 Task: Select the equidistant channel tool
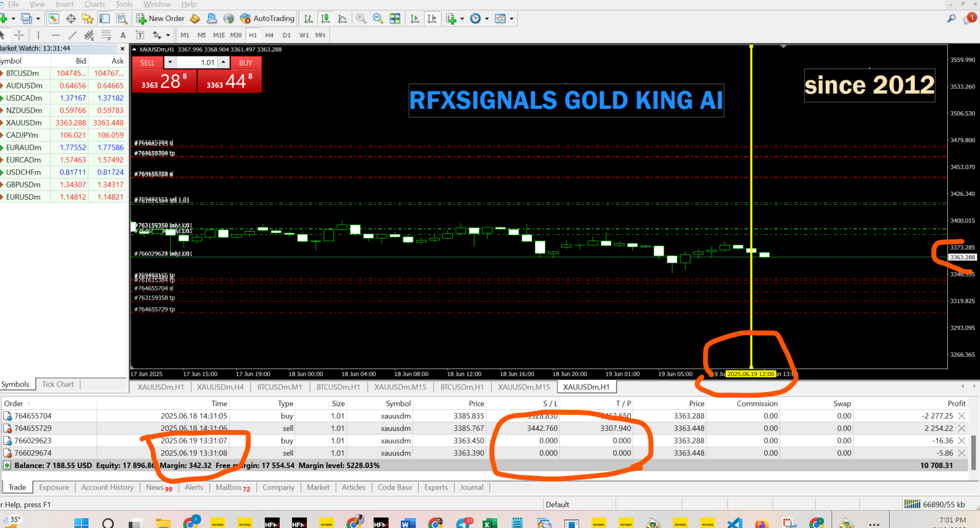pos(89,35)
